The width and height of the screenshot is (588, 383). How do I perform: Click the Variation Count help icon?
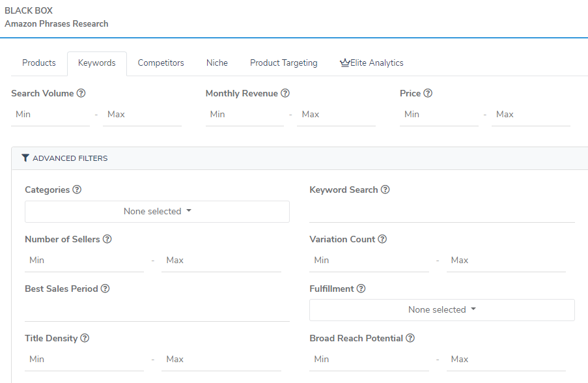pos(383,239)
